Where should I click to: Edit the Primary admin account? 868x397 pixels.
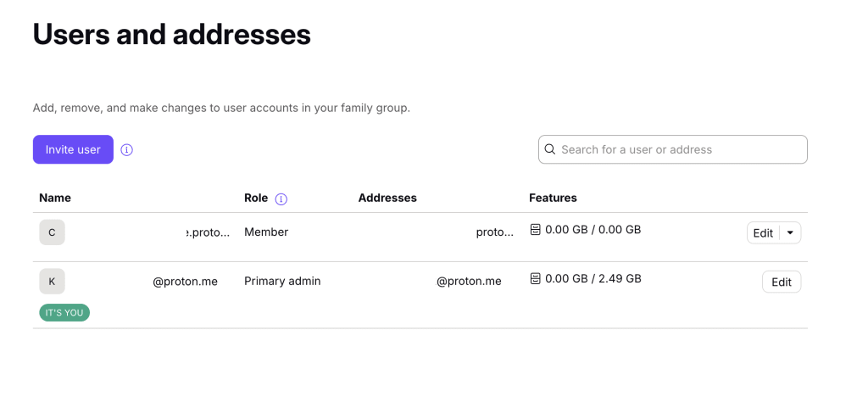pos(782,282)
